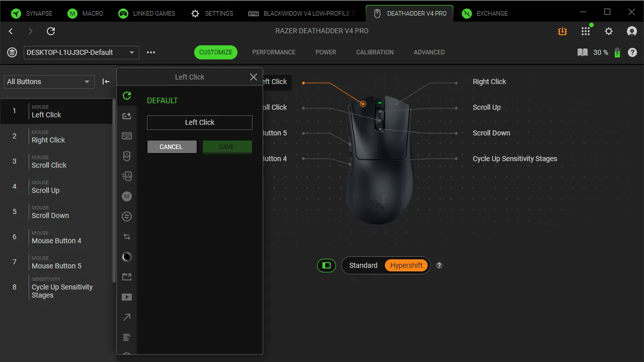Choose the Mouse Function category icon
Viewport: 644px width, 362px height.
coord(127,156)
